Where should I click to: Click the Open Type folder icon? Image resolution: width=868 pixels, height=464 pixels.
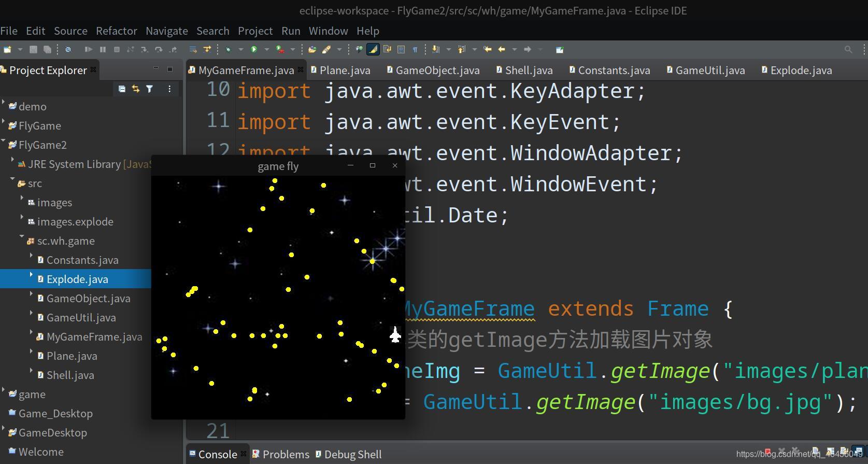click(312, 50)
